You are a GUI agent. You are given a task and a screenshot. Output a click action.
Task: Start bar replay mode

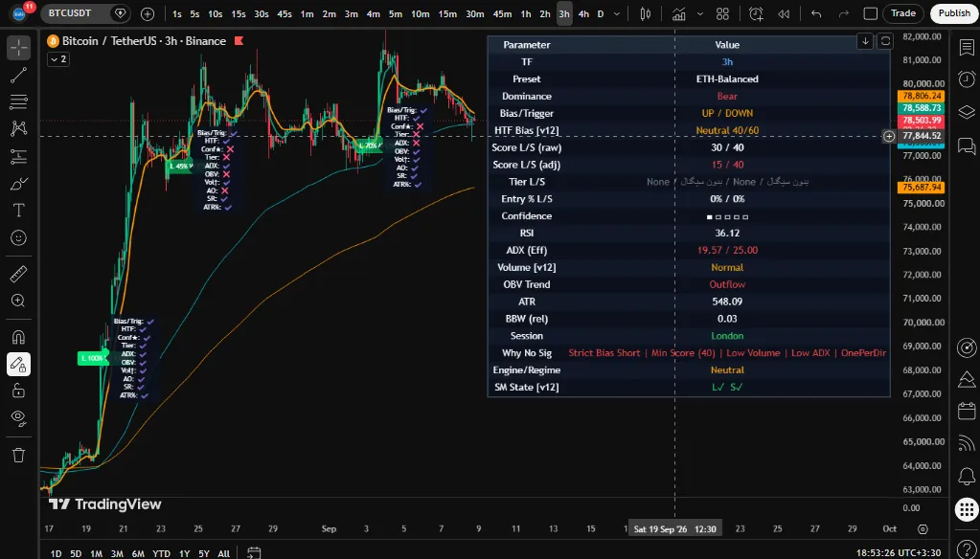coord(783,13)
